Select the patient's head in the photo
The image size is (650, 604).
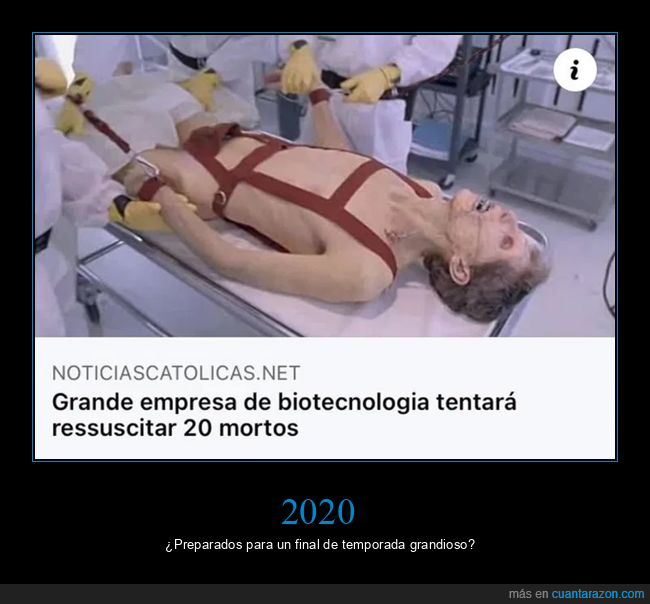pyautogui.click(x=487, y=255)
